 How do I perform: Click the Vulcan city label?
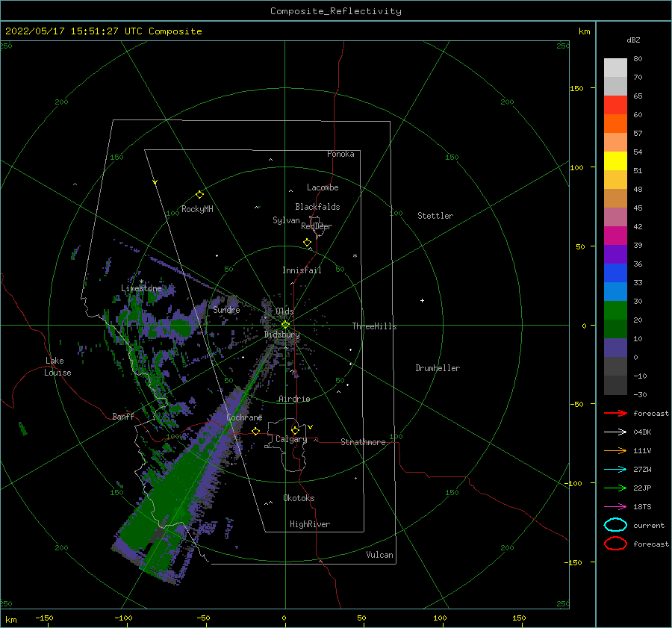pyautogui.click(x=379, y=555)
